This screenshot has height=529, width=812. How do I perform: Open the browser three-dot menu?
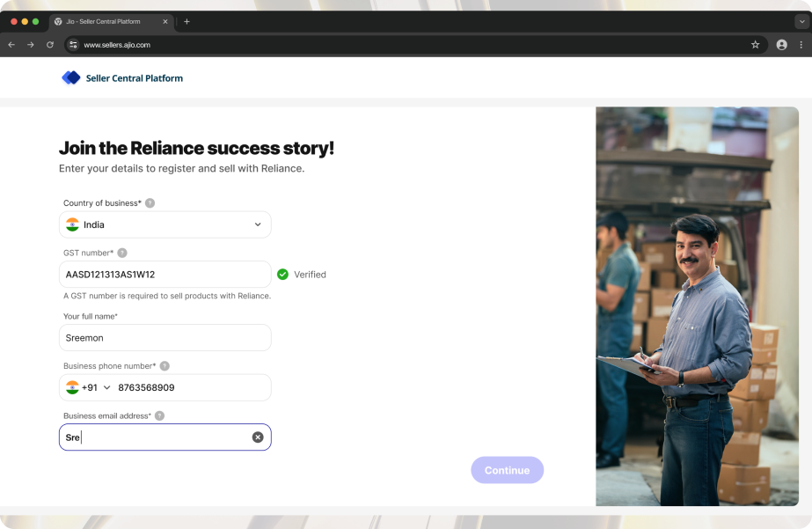(801, 45)
